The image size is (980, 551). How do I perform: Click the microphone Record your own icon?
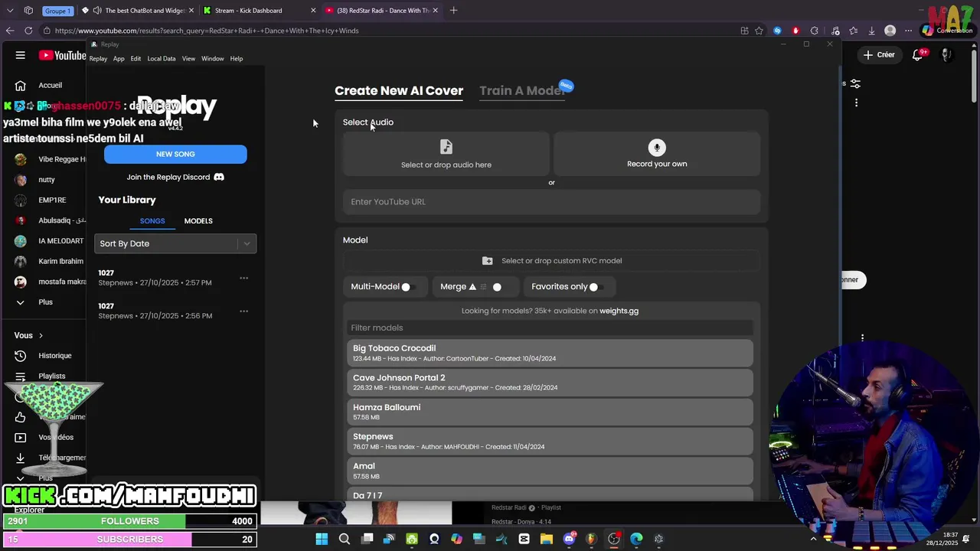[x=657, y=147]
